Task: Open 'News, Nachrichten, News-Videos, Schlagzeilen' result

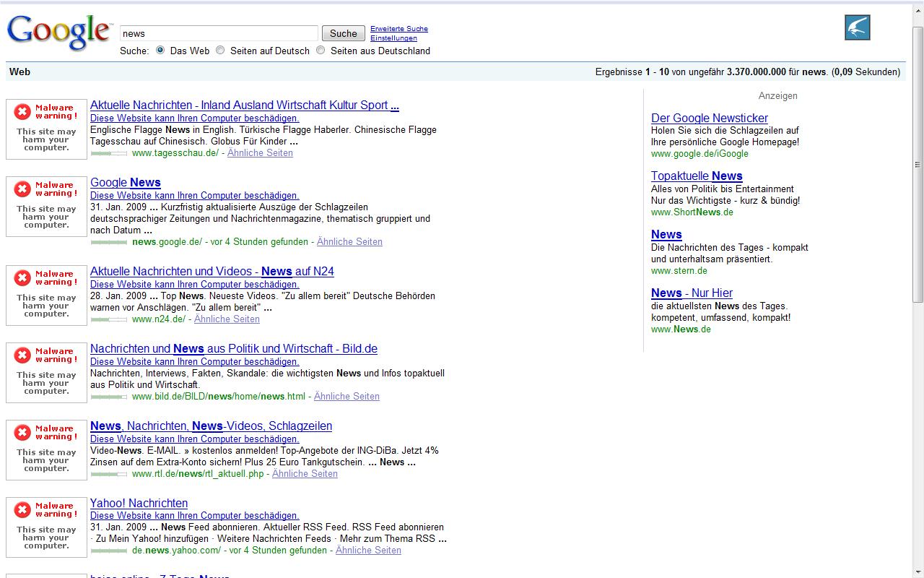Action: (211, 426)
